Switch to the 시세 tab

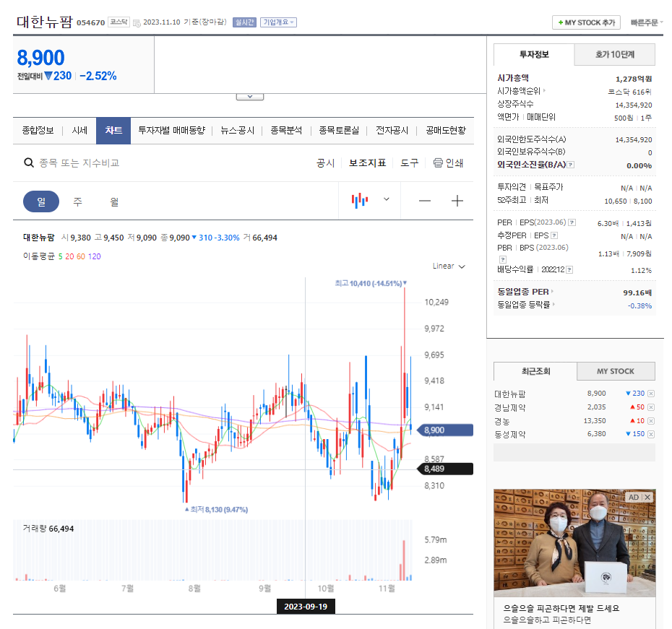[79, 131]
